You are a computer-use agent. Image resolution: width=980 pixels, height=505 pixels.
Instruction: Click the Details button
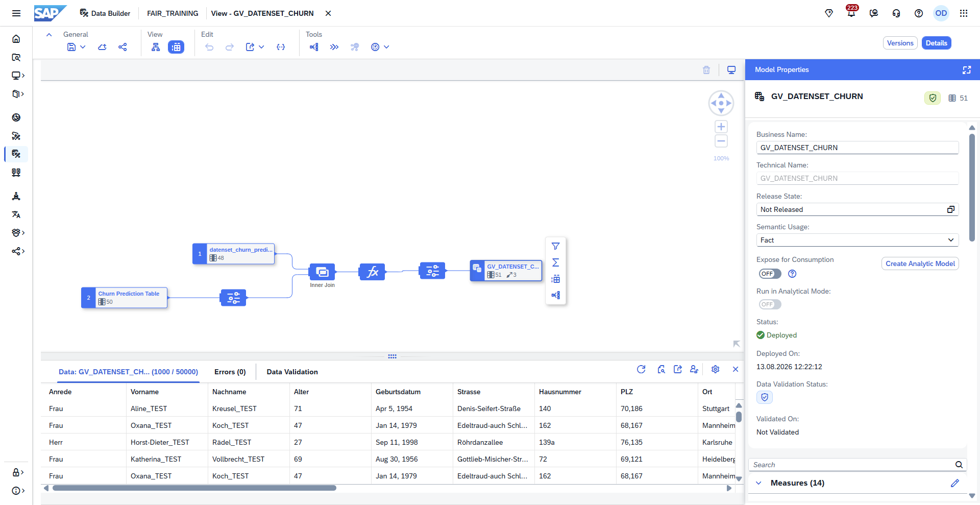(937, 43)
